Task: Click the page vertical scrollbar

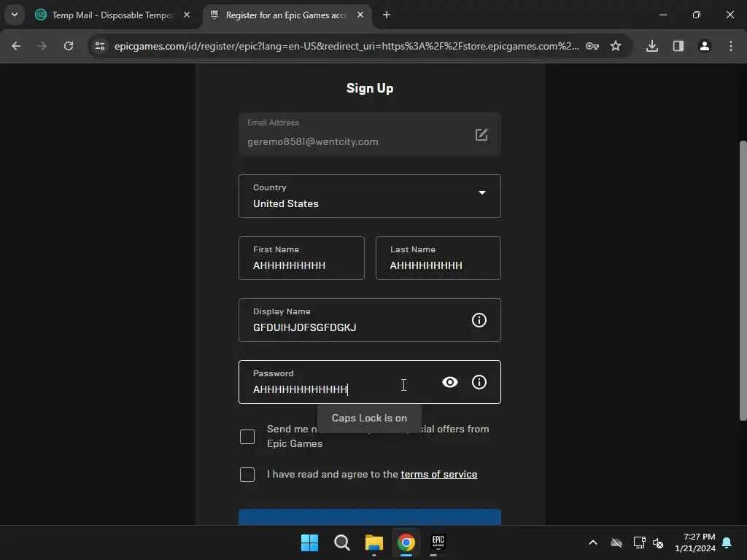Action: click(x=743, y=281)
